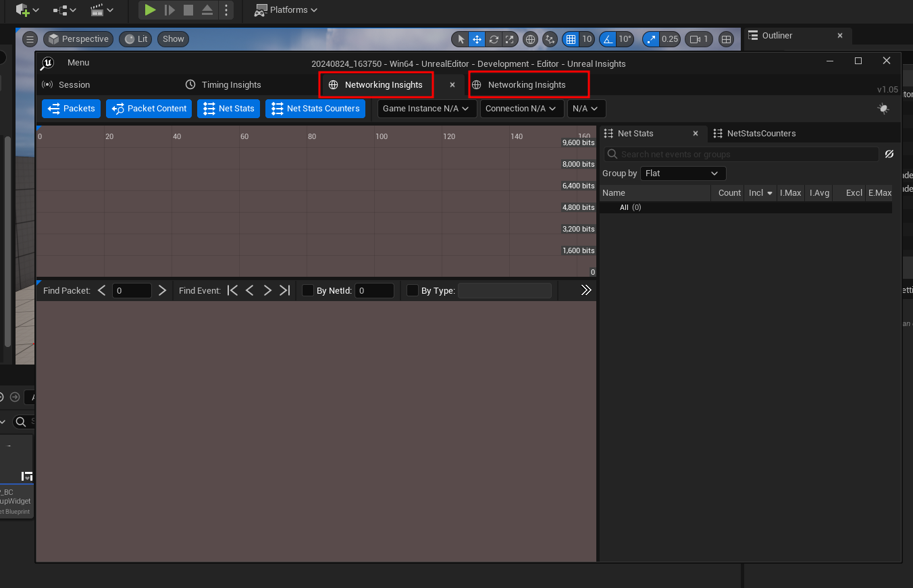The image size is (913, 588).
Task: Toggle grid snapping icon
Action: pos(571,39)
